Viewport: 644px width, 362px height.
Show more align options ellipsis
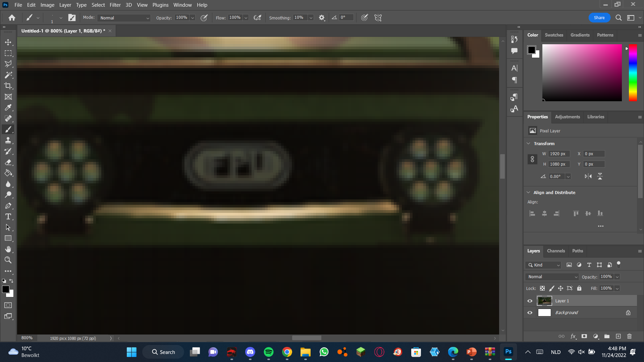tap(601, 226)
